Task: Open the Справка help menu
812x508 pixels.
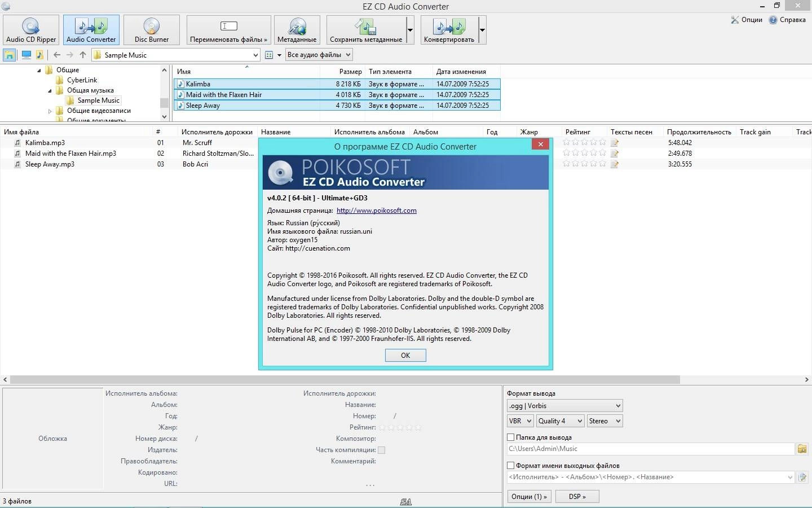Action: click(787, 20)
